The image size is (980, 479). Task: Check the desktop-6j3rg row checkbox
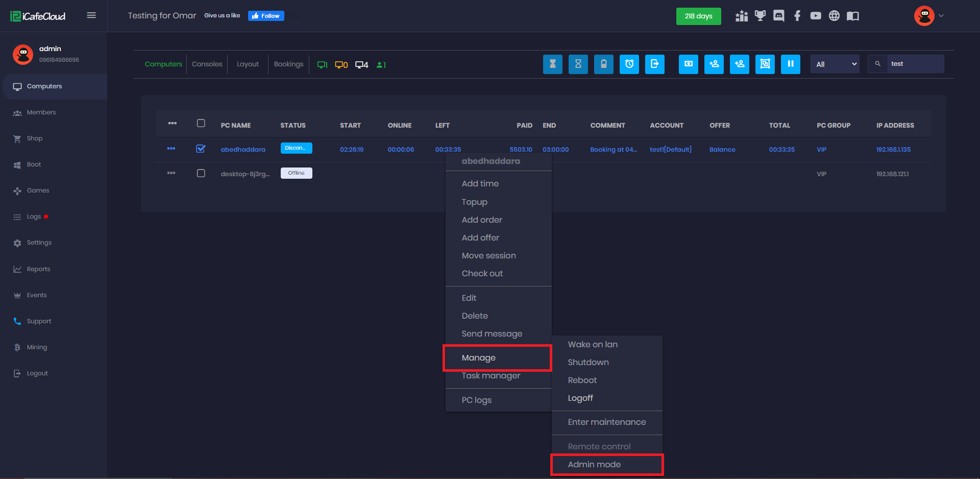click(201, 174)
